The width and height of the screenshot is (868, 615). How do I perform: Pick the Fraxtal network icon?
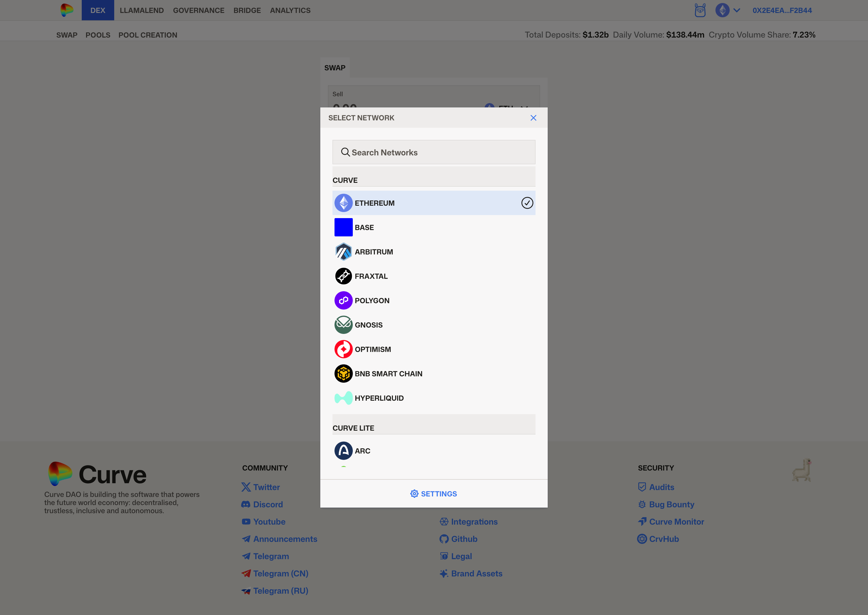tap(343, 276)
